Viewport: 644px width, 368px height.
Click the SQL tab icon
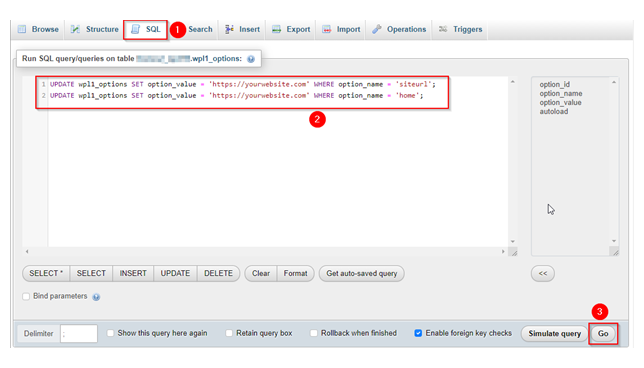136,29
